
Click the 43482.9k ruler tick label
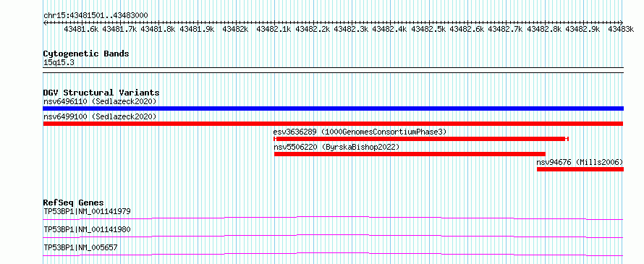582,29
